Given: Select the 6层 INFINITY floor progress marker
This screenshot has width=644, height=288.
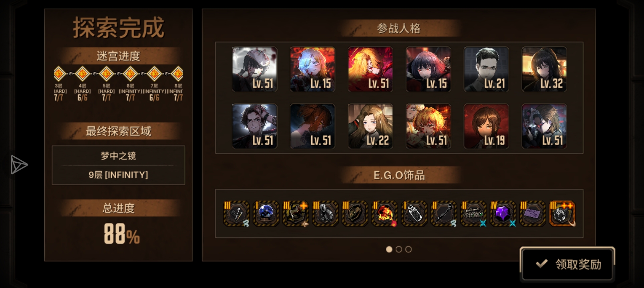Looking at the screenshot, I should (x=130, y=74).
